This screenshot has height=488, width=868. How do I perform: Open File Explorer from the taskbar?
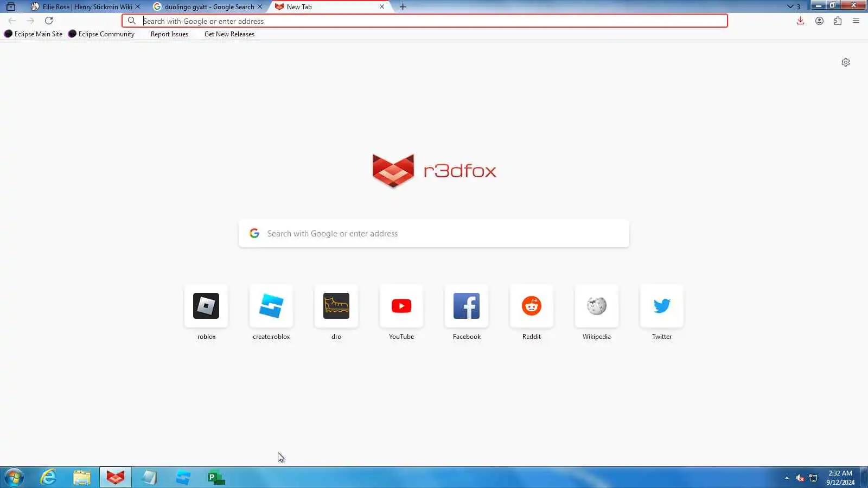pos(82,478)
